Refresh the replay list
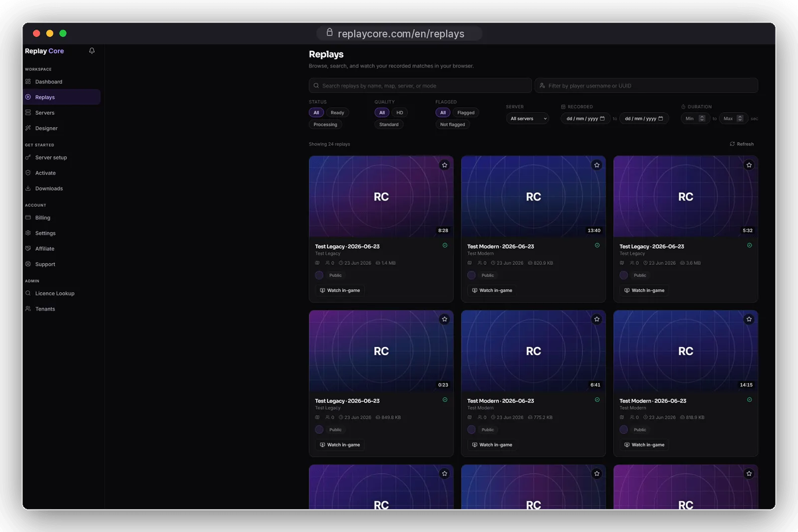Image resolution: width=798 pixels, height=532 pixels. point(742,144)
